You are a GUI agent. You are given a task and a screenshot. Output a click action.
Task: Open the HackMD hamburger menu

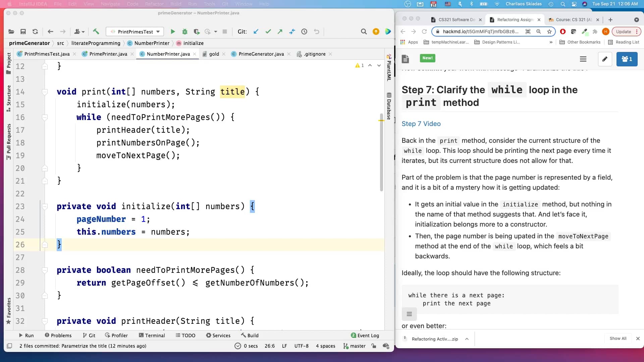pyautogui.click(x=583, y=59)
